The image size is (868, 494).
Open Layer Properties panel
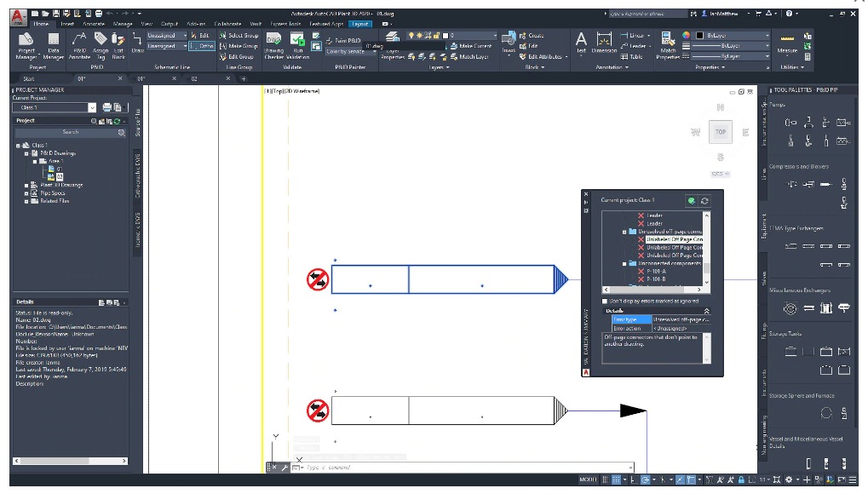click(393, 45)
